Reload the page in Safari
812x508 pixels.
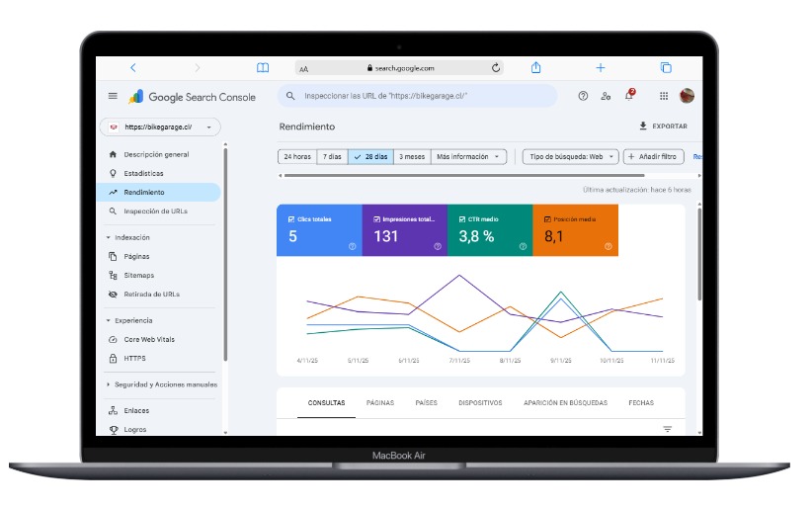pyautogui.click(x=496, y=68)
